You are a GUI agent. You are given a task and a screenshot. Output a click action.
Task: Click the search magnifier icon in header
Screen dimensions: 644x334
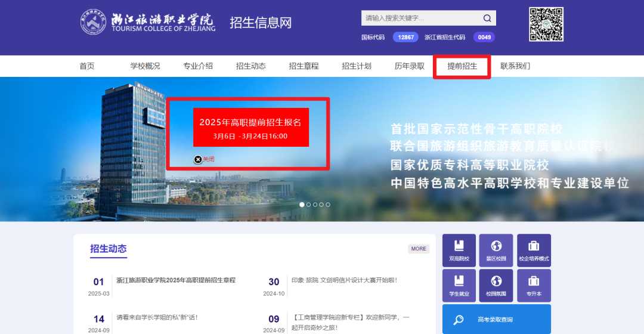point(487,18)
